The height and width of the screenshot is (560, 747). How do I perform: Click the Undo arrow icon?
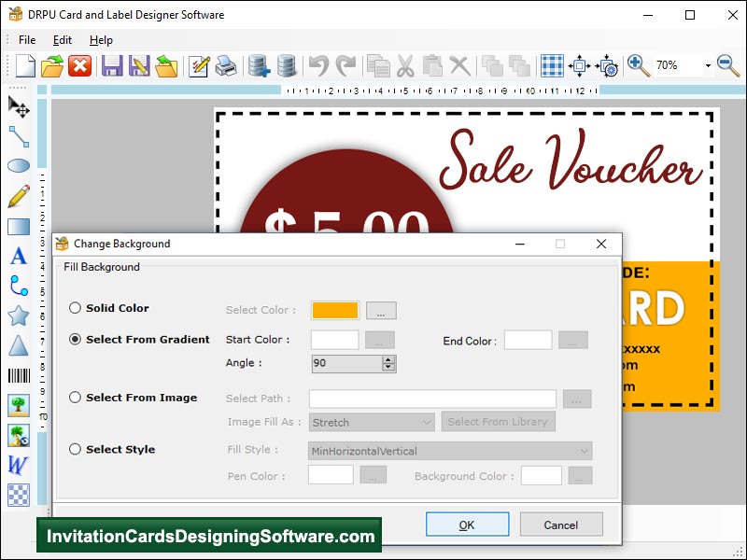click(x=319, y=66)
